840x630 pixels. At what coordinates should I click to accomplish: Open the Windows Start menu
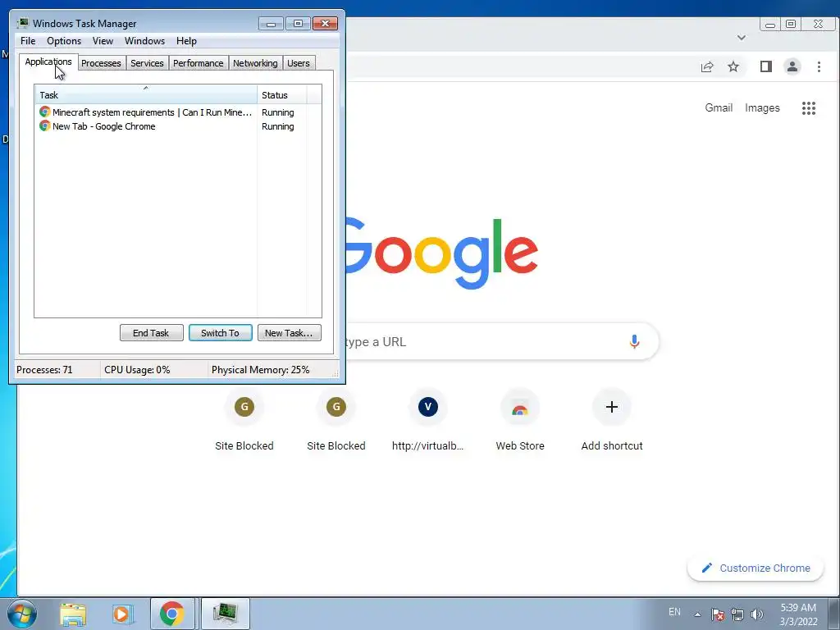coord(22,614)
